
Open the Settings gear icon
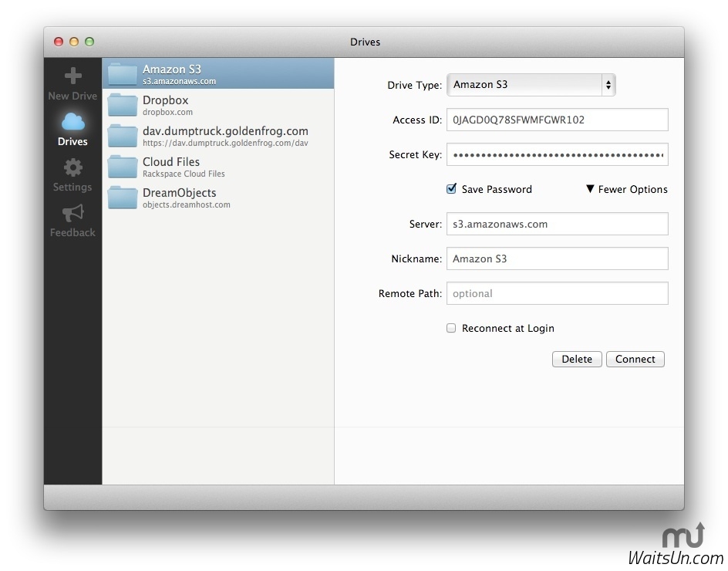72,167
